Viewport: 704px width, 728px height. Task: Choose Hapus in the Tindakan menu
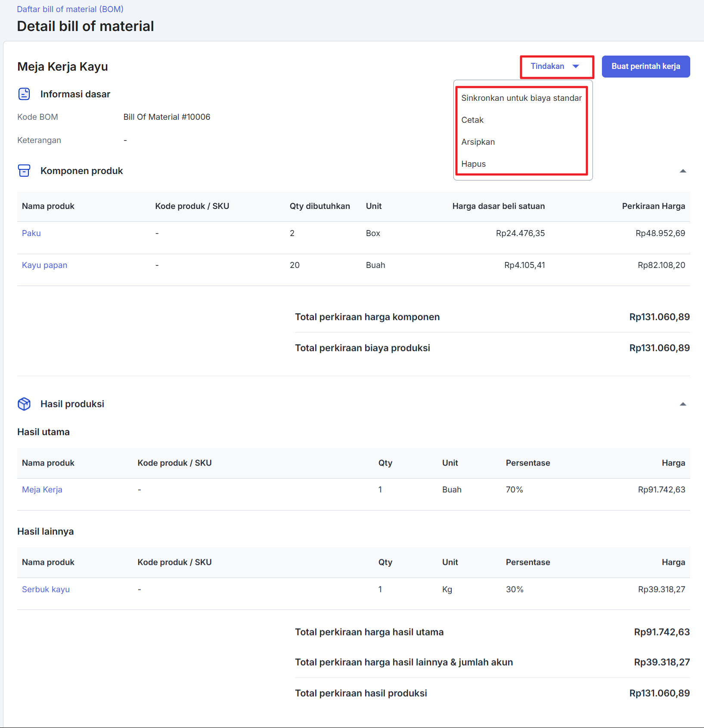click(473, 164)
